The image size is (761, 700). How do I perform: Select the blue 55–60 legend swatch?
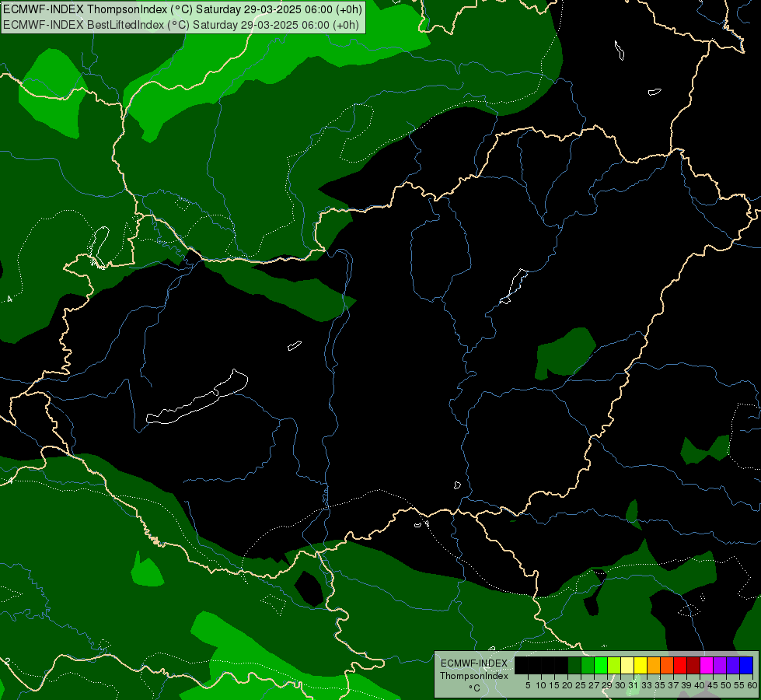[746, 665]
